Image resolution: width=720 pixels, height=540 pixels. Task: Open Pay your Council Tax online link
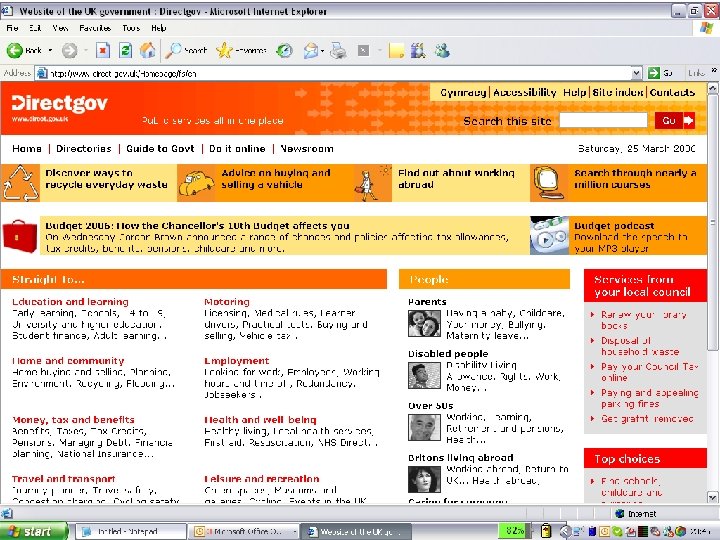pyautogui.click(x=649, y=372)
